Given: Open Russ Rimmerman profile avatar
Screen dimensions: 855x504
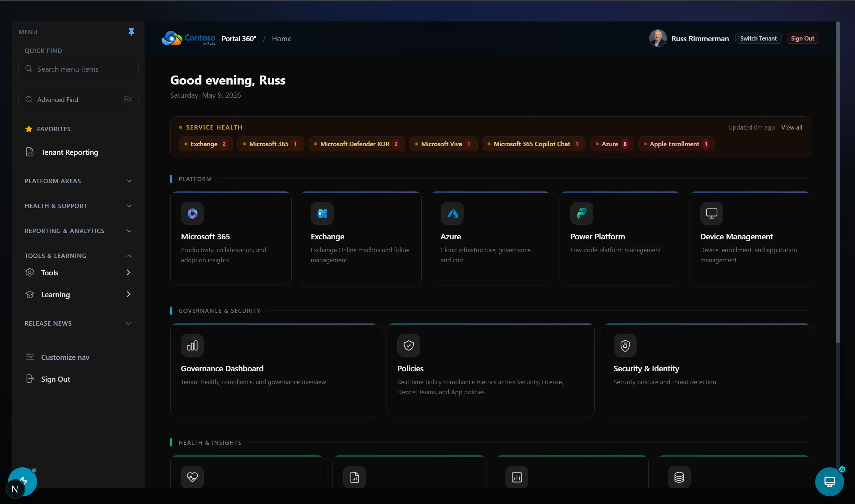Looking at the screenshot, I should [658, 38].
